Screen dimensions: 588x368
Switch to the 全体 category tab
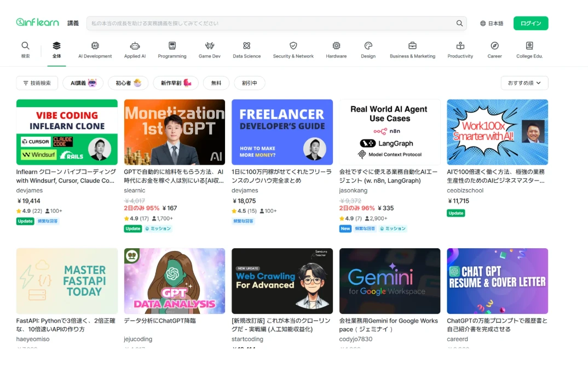point(56,49)
